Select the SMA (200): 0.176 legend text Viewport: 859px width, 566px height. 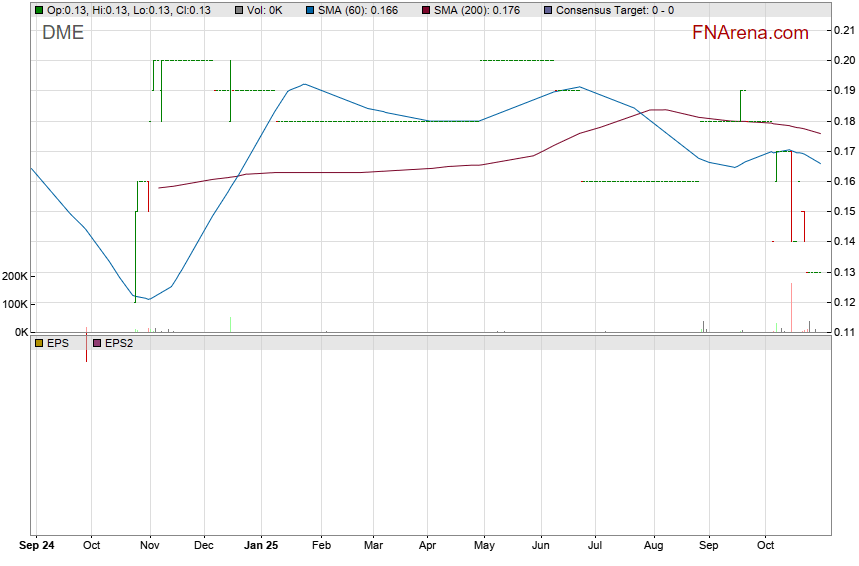click(x=476, y=10)
